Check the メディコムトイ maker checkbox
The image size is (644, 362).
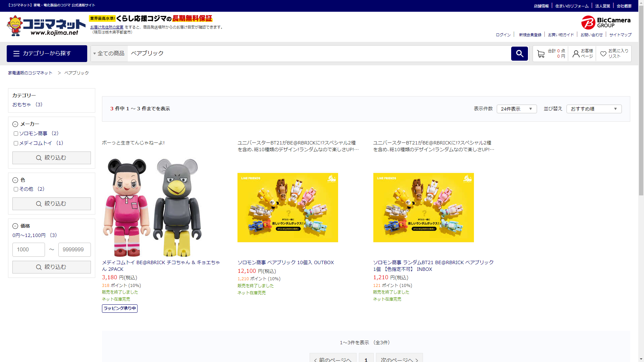point(16,143)
